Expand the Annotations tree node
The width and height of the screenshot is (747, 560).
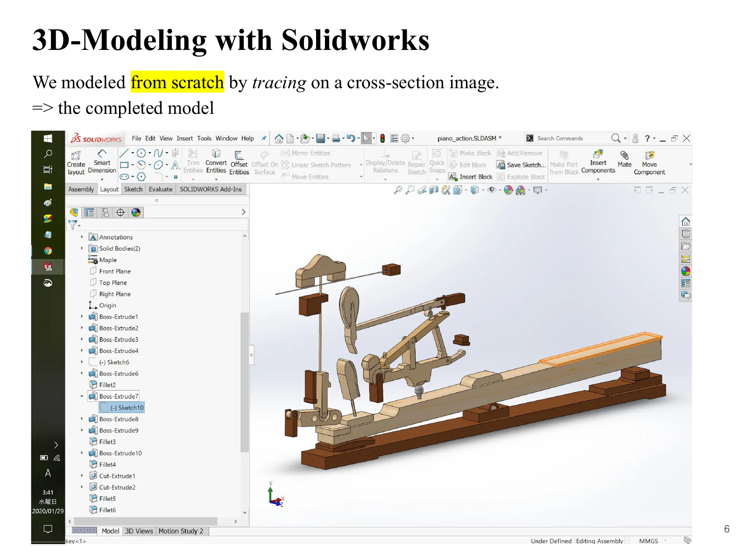(82, 237)
